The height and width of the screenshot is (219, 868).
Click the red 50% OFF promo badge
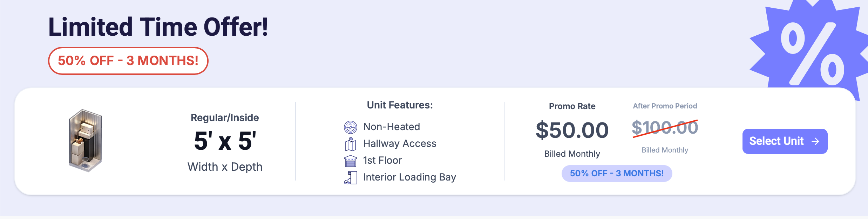pyautogui.click(x=128, y=61)
